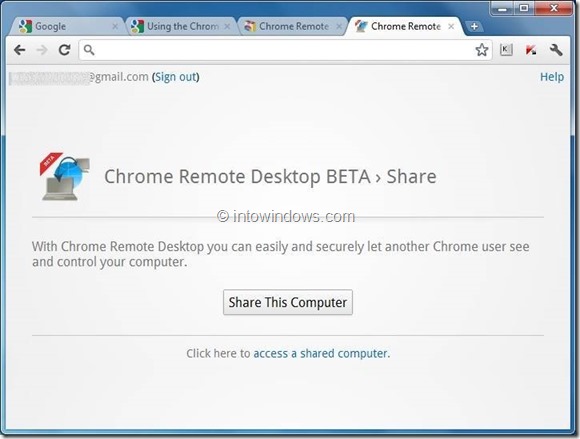Close the Chrome window
The width and height of the screenshot is (580, 439).
554,8
